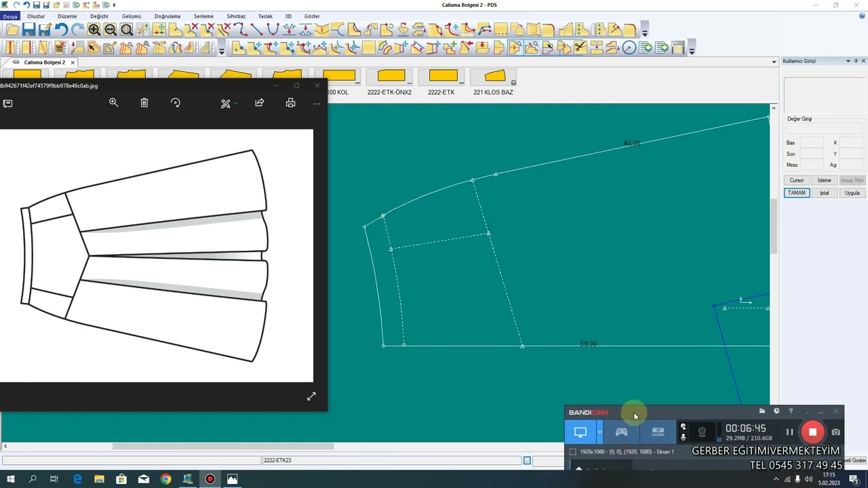
Task: Click the circular measure gauge tool icon
Action: click(x=629, y=47)
